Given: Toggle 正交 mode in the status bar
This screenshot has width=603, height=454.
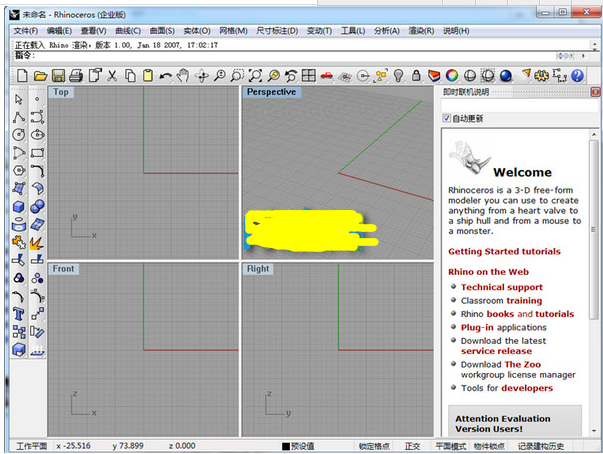Looking at the screenshot, I should click(x=412, y=446).
